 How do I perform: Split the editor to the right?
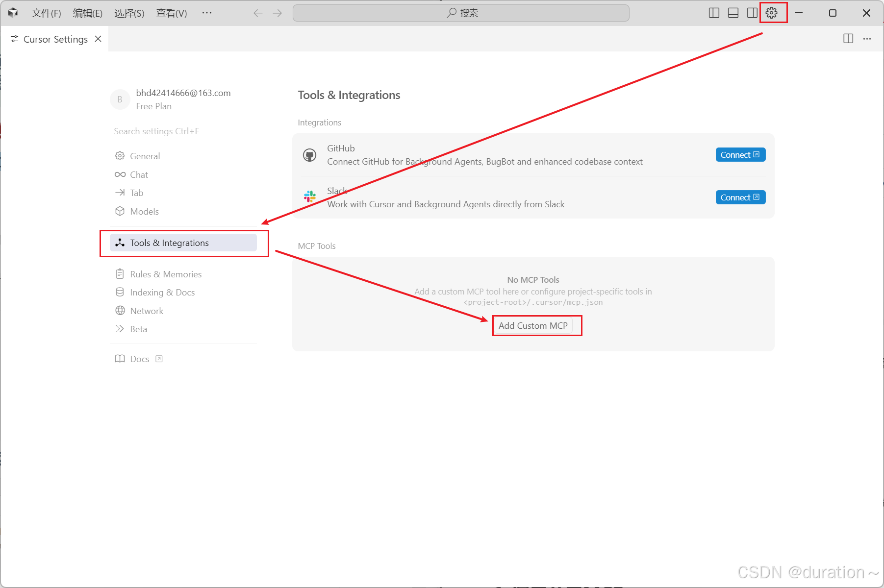tap(848, 39)
